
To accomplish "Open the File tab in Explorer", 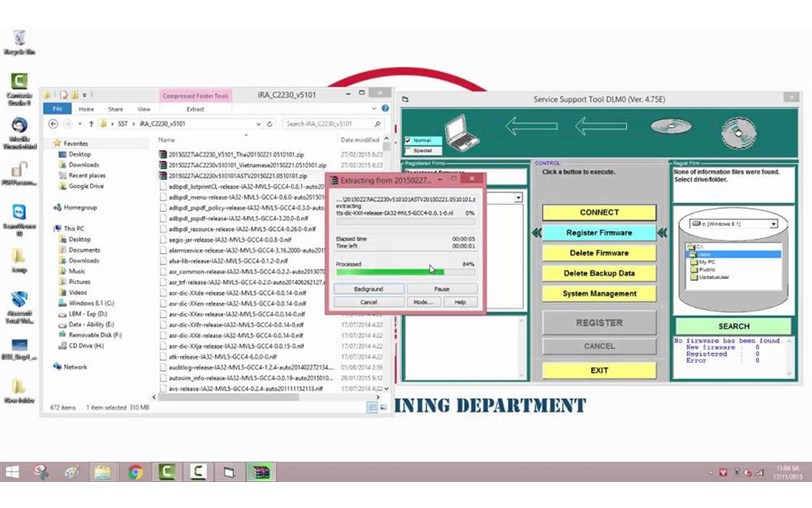I will pyautogui.click(x=57, y=109).
